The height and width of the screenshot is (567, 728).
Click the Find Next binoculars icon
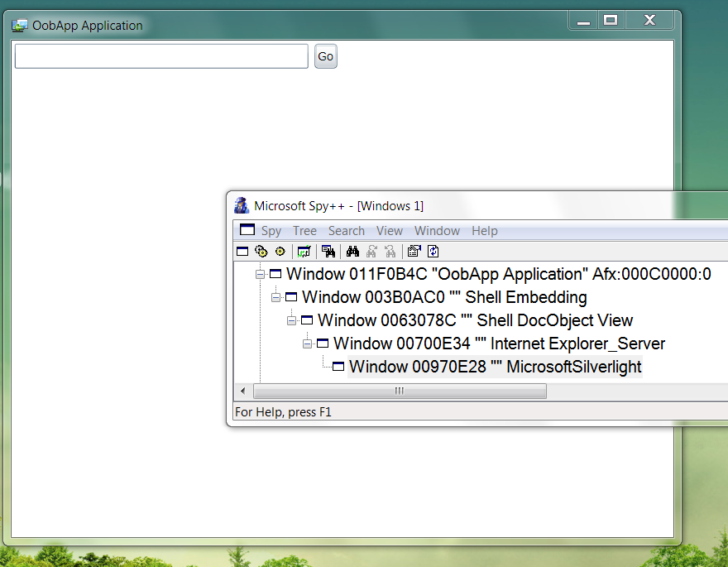[371, 252]
